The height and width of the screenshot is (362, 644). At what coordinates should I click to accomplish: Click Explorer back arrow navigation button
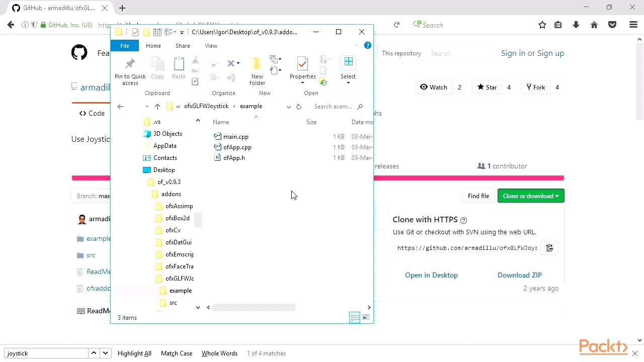(x=120, y=107)
